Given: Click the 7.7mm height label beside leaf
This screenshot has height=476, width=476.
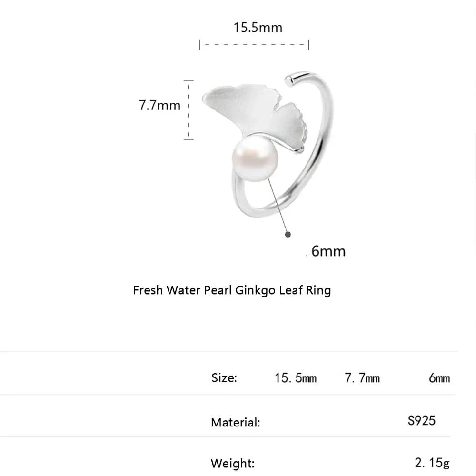Looking at the screenshot, I should (160, 105).
